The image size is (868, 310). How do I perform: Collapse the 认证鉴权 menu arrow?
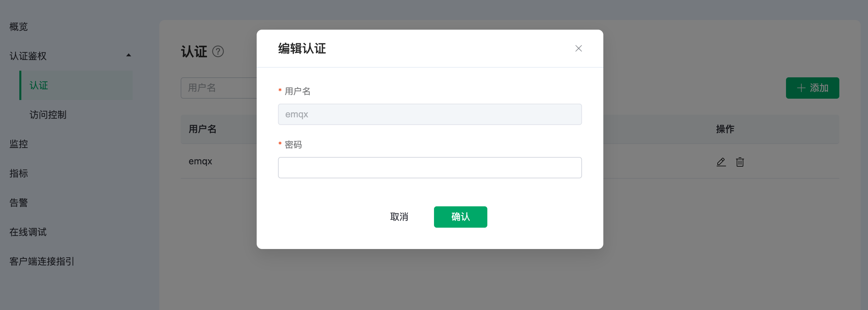128,55
